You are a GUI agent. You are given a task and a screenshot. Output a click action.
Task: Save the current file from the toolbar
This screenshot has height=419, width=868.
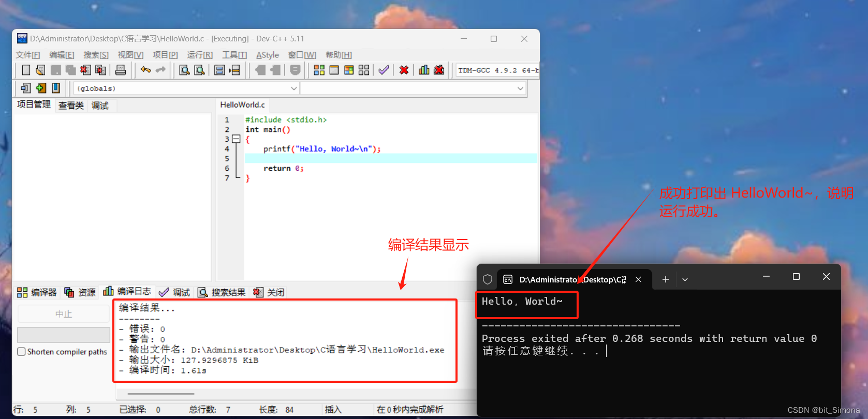(x=56, y=70)
